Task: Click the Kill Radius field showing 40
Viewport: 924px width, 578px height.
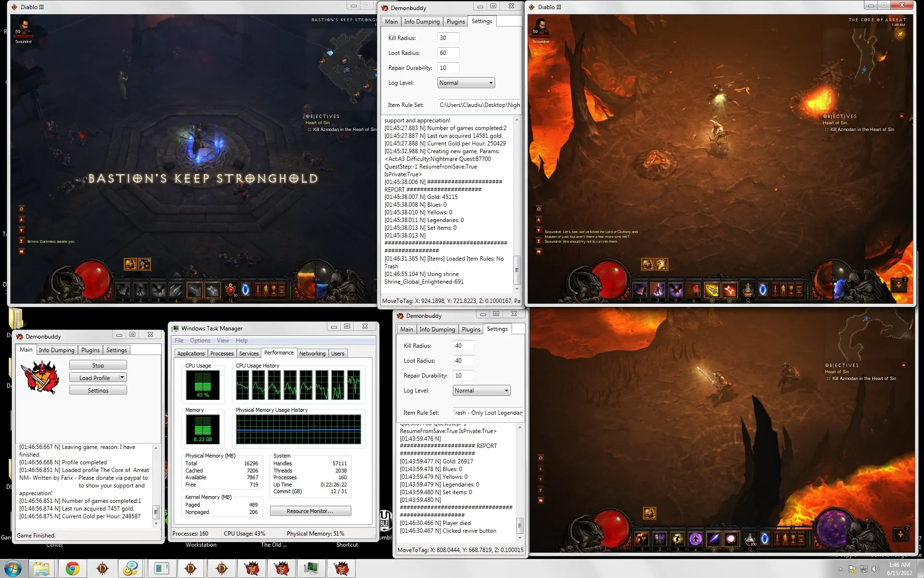Action: coord(463,346)
